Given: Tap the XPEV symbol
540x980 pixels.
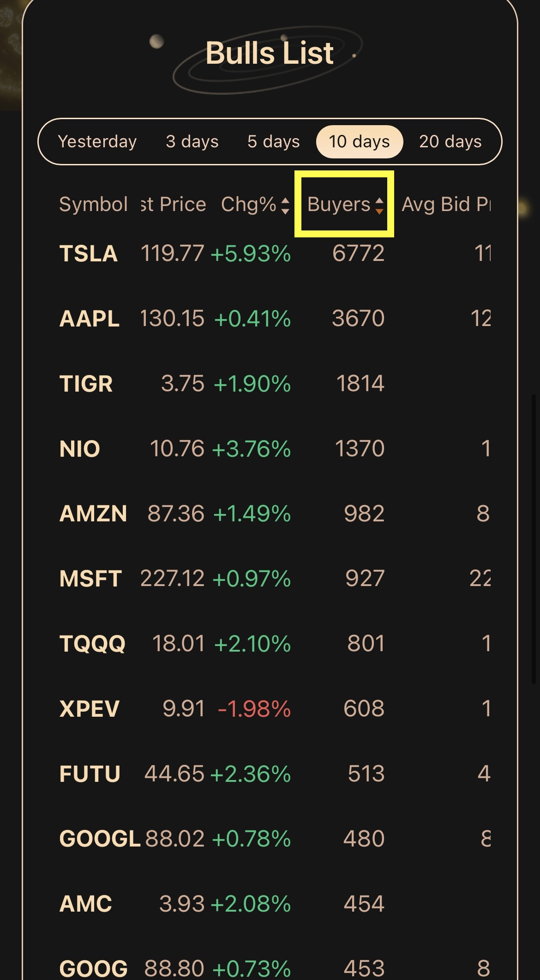Looking at the screenshot, I should click(x=90, y=709).
